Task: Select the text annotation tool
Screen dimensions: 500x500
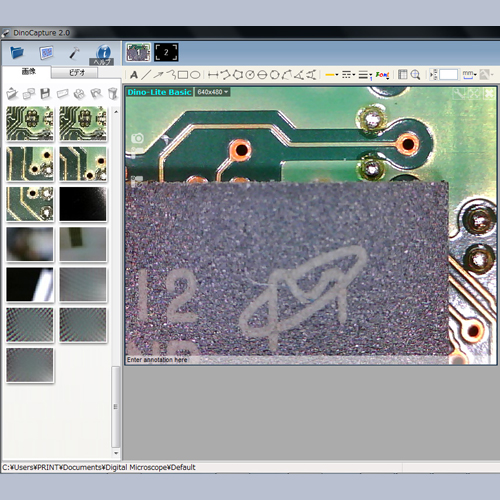Action: click(134, 75)
